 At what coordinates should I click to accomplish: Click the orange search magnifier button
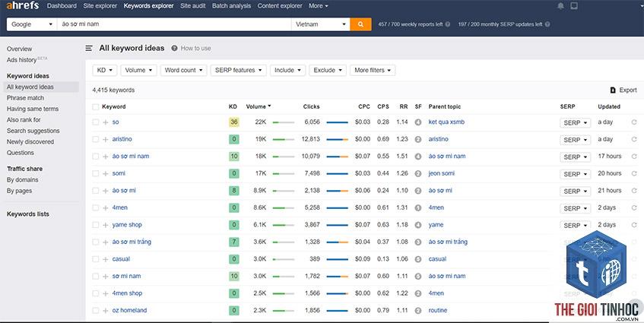360,24
